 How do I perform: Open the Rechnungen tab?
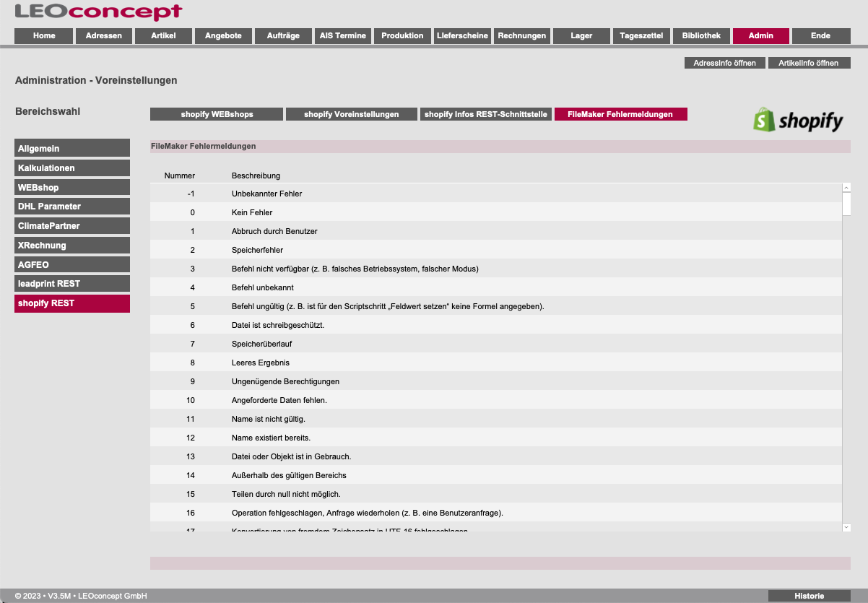(x=522, y=35)
